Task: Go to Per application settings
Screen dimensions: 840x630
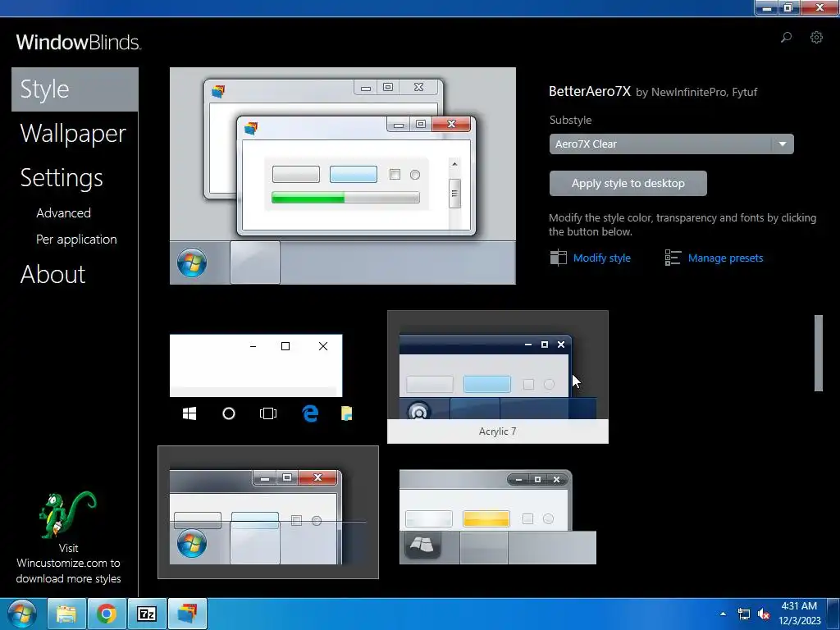Action: (x=76, y=240)
